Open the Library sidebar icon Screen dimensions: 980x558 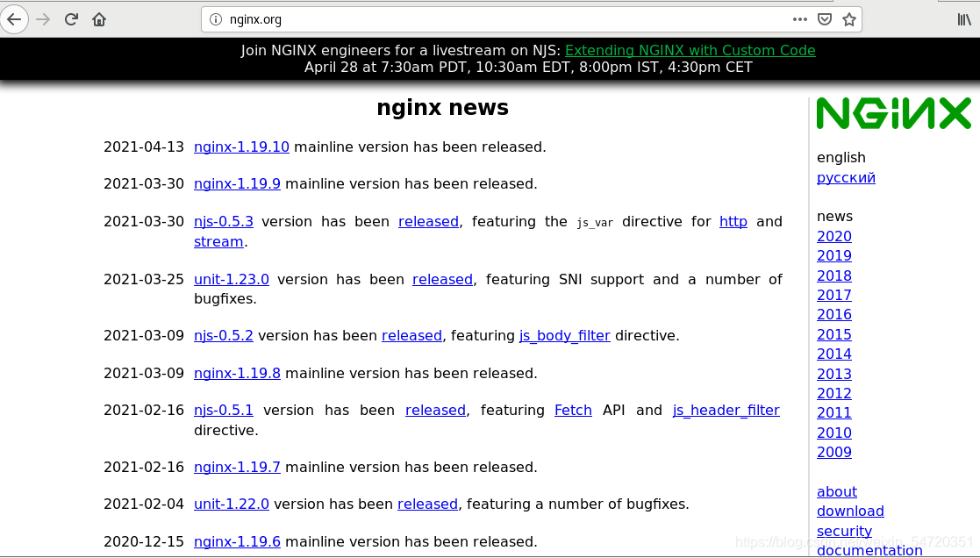tap(964, 19)
